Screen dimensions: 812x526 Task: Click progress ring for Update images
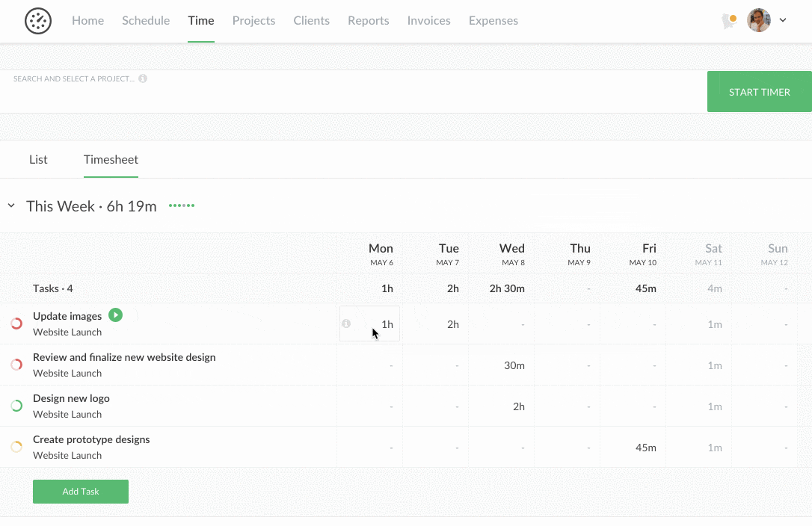16,324
